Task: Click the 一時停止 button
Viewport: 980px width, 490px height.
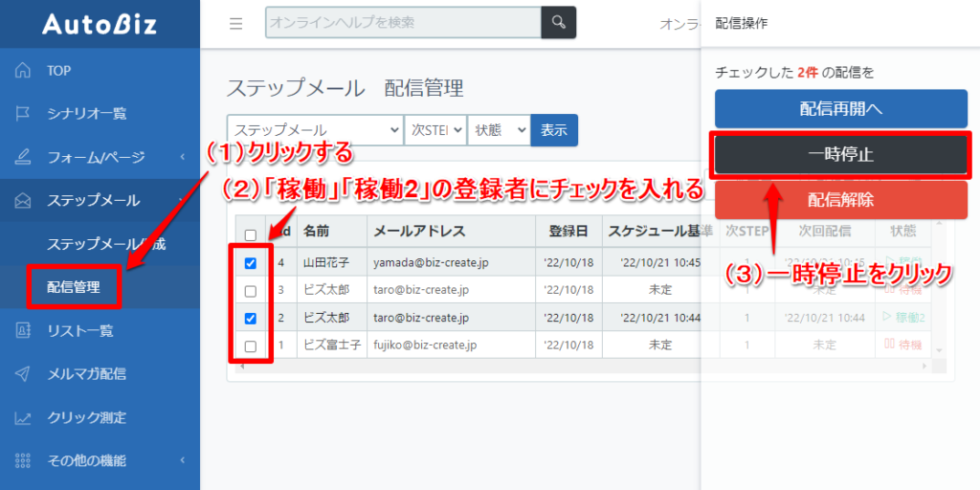Action: tap(840, 154)
